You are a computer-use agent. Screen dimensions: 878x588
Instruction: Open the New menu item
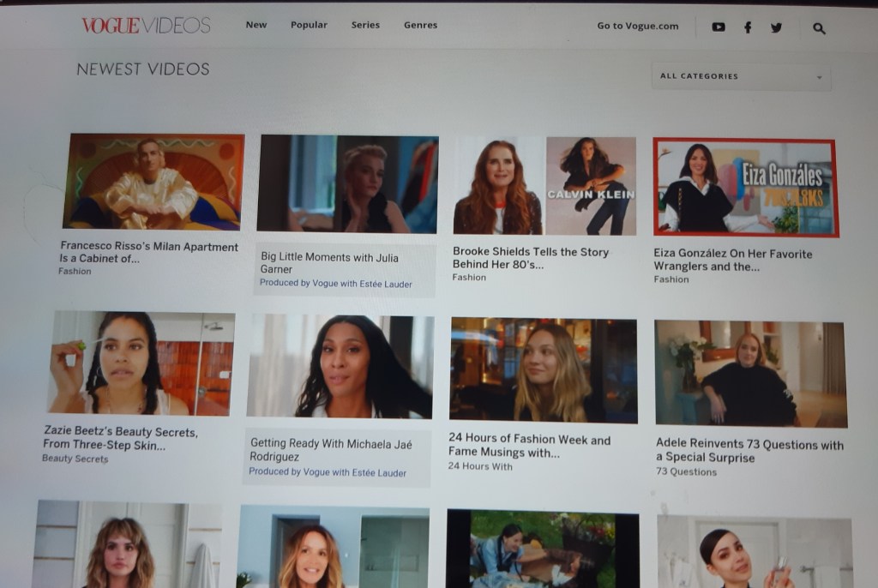coord(256,25)
